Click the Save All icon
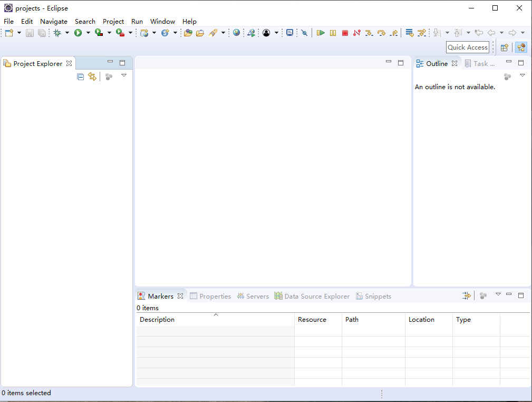The height and width of the screenshot is (402, 532). (x=42, y=33)
